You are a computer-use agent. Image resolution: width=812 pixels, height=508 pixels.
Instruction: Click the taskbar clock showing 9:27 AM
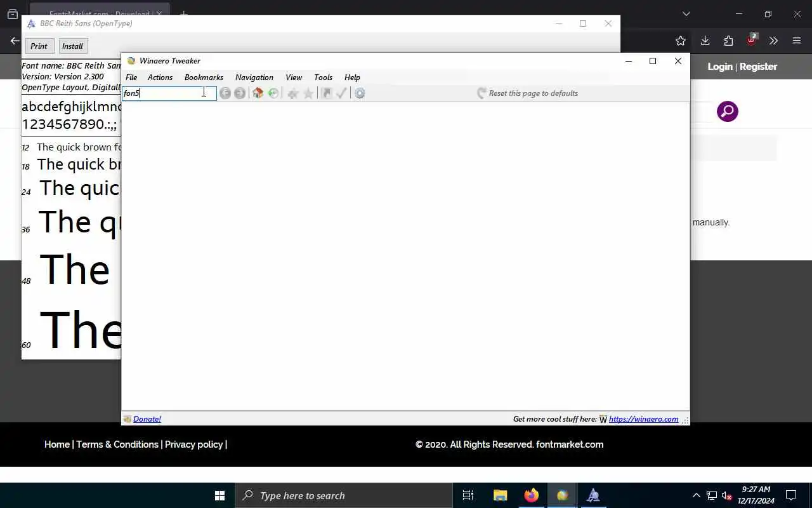(x=756, y=495)
